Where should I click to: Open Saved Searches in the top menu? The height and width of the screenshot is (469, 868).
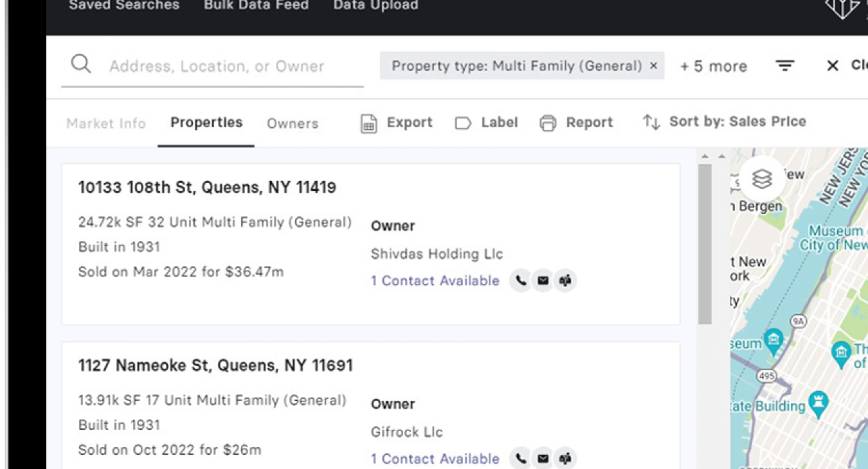coord(124,6)
